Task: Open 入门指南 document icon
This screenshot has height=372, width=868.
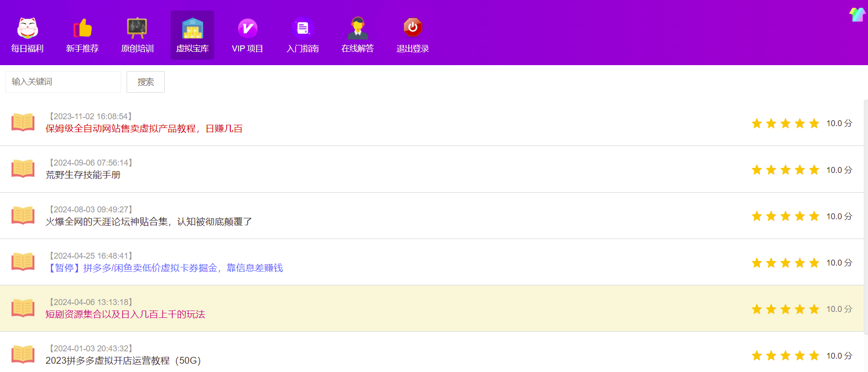Action: (302, 28)
